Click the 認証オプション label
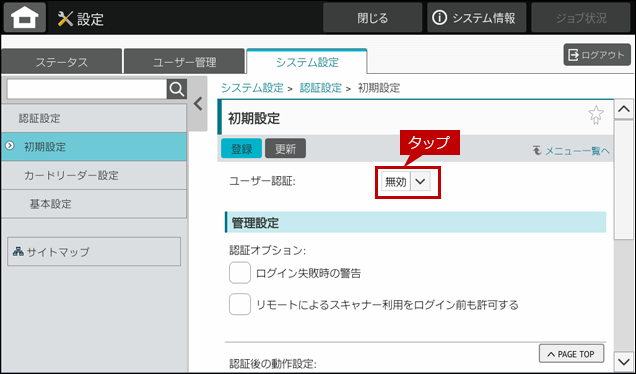Viewport: 636px width, 374px height. pyautogui.click(x=267, y=250)
